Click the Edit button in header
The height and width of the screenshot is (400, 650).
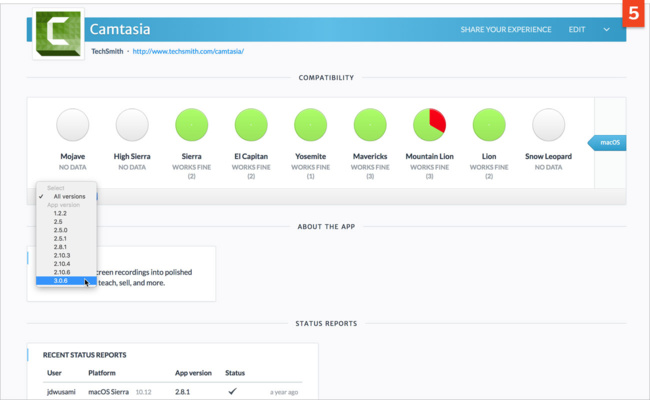[577, 30]
